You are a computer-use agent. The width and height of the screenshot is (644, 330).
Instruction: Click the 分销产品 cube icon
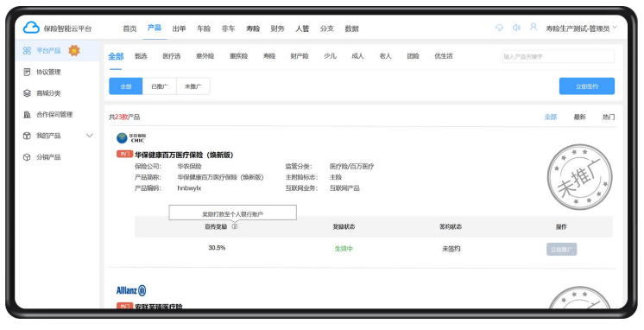tap(27, 157)
